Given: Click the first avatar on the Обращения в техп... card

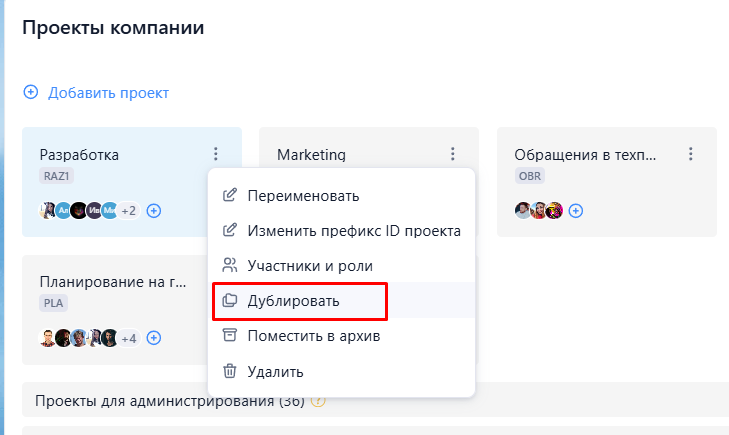Looking at the screenshot, I should (523, 211).
